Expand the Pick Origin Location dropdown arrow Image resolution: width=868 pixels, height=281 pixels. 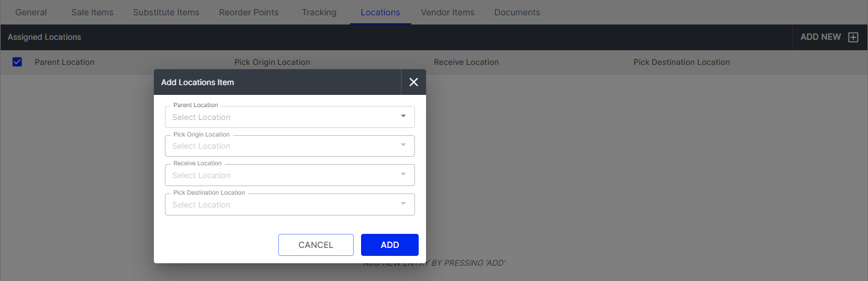[403, 145]
